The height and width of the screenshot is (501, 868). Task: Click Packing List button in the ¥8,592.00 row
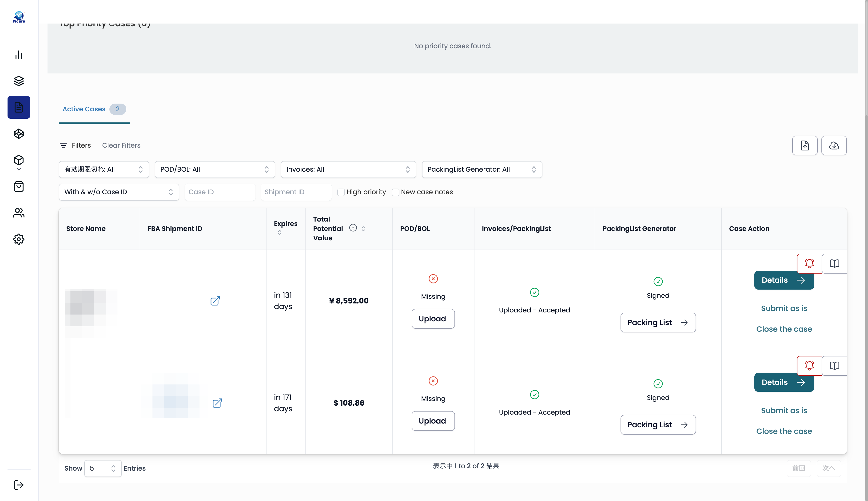coord(658,322)
